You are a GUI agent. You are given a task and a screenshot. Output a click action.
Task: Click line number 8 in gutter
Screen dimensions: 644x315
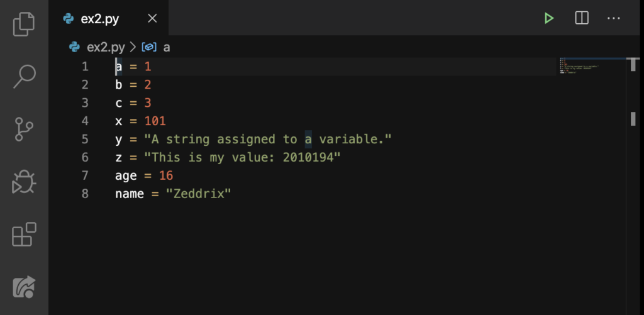(x=85, y=194)
